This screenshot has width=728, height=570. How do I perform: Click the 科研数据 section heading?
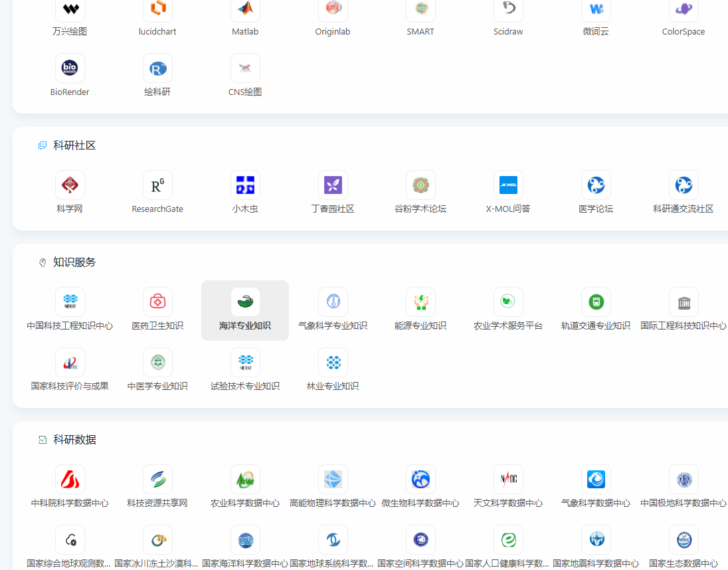[74, 440]
